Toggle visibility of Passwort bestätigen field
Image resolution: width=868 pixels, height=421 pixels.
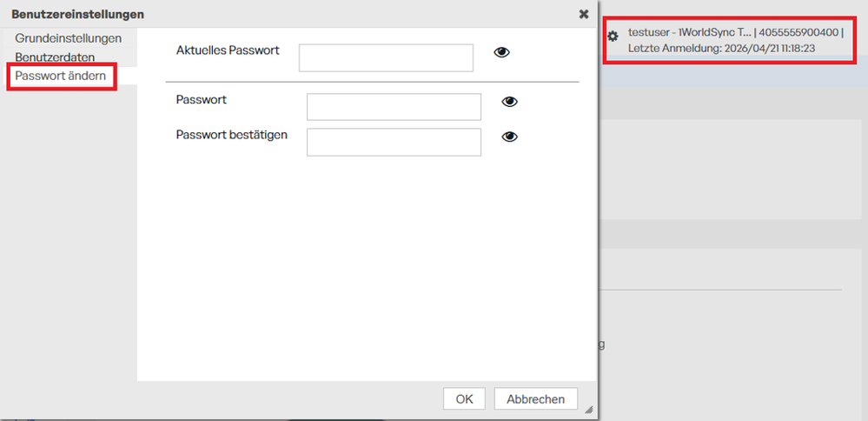click(509, 137)
